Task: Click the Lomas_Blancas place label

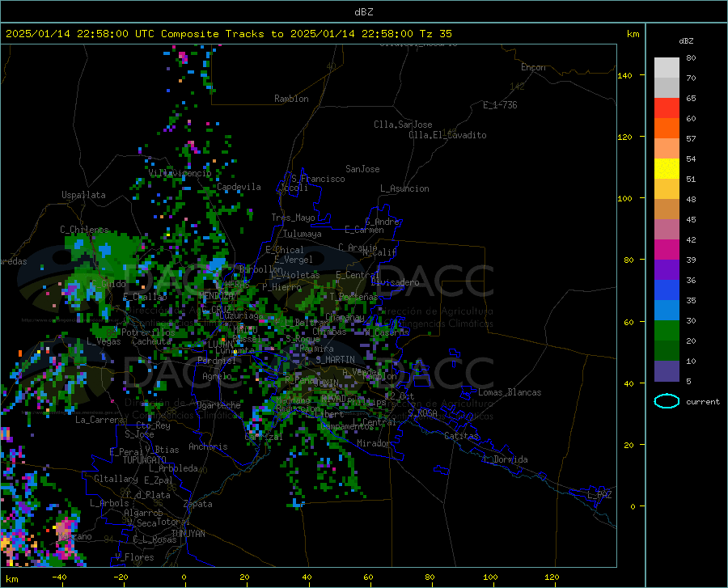Action: 510,392
